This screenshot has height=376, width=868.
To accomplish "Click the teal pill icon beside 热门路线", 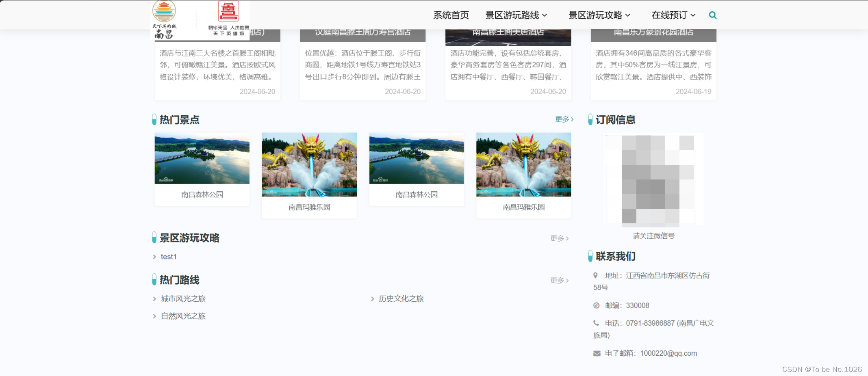I will (154, 279).
